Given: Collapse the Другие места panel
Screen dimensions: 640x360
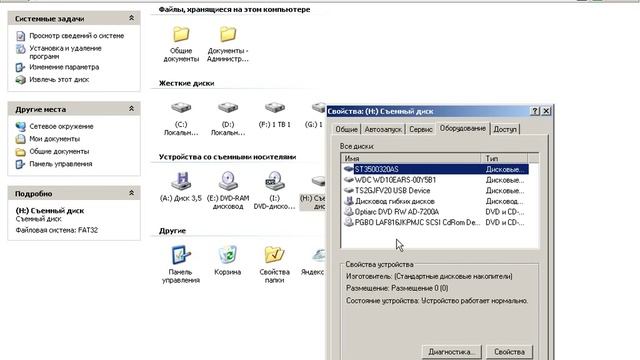Looking at the screenshot, I should coord(131,109).
